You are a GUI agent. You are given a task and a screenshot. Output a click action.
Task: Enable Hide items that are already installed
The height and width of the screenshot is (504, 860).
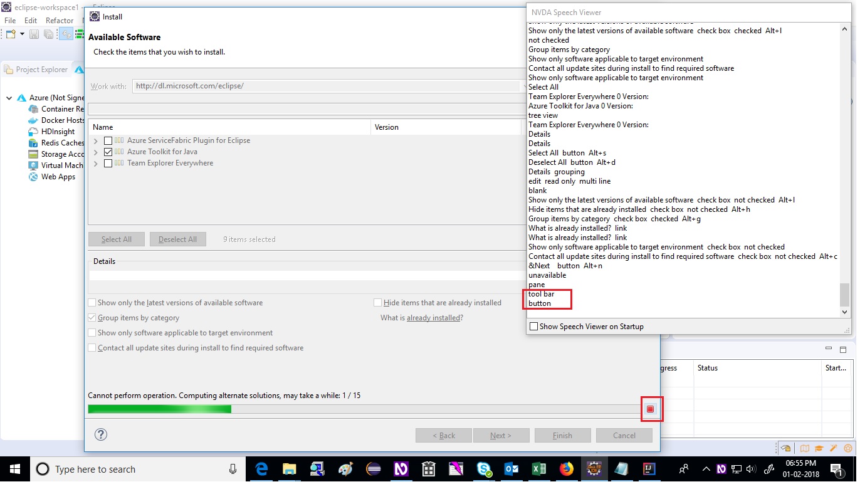point(377,302)
